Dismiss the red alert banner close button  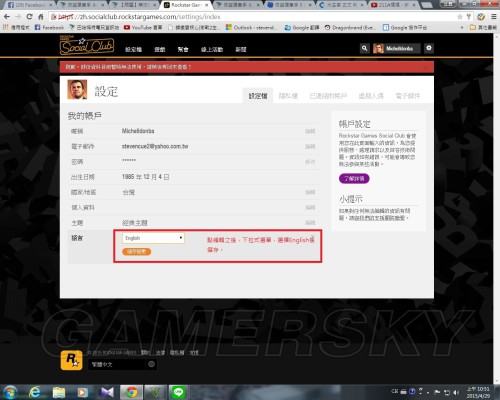click(425, 67)
